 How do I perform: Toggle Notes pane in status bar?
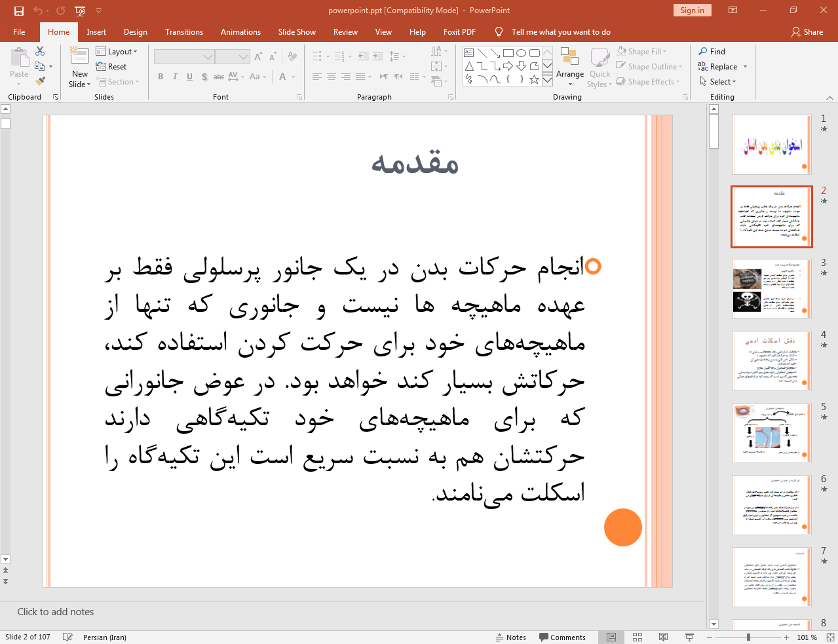[511, 637]
